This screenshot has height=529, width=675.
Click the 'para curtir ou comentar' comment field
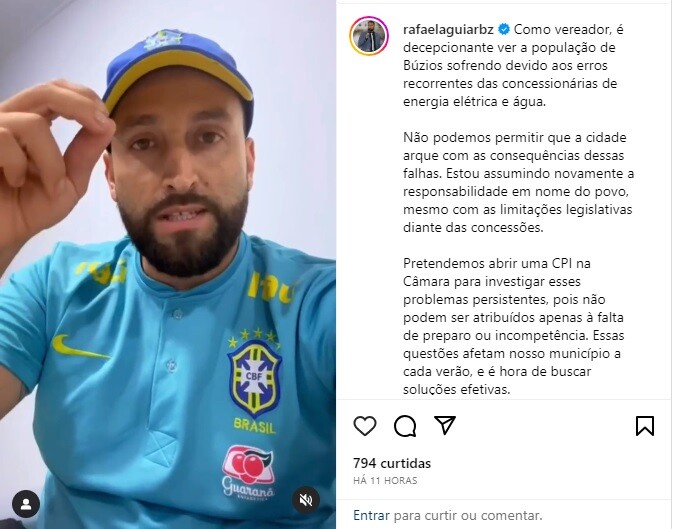pyautogui.click(x=468, y=515)
